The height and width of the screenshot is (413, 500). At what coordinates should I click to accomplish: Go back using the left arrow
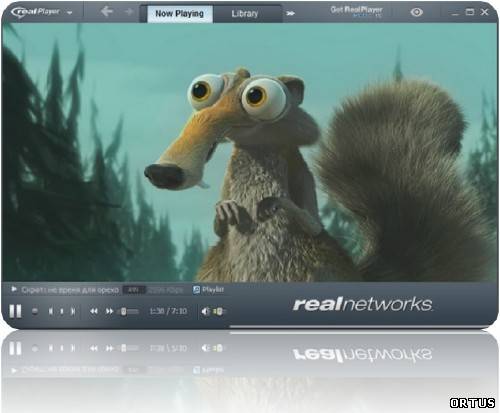pos(107,12)
